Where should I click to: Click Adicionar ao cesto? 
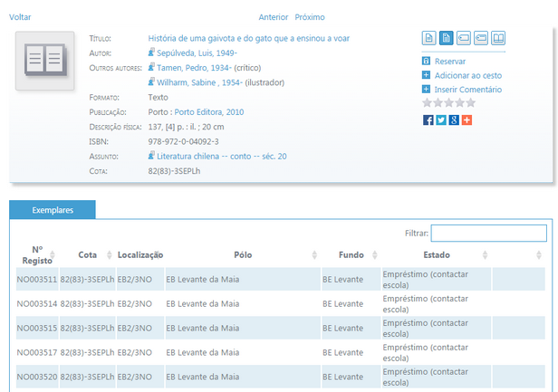pos(467,75)
